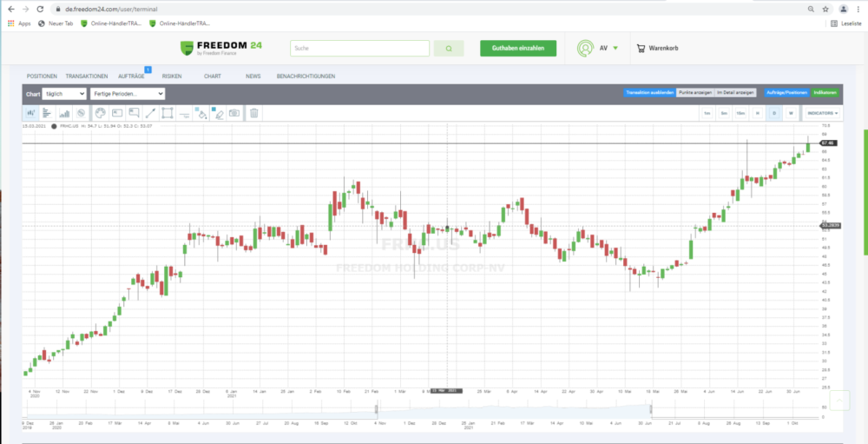This screenshot has width=868, height=444.
Task: Click the AV user profile avatar icon
Action: pos(584,49)
